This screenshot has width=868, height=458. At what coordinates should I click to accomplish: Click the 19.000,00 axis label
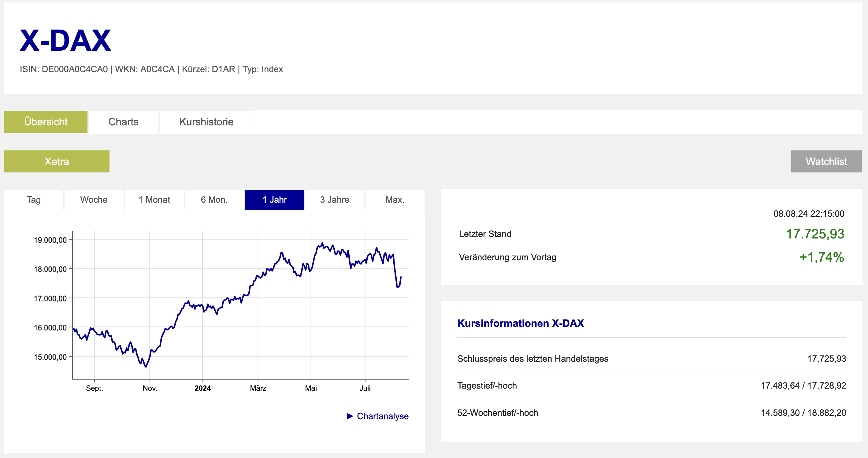50,240
